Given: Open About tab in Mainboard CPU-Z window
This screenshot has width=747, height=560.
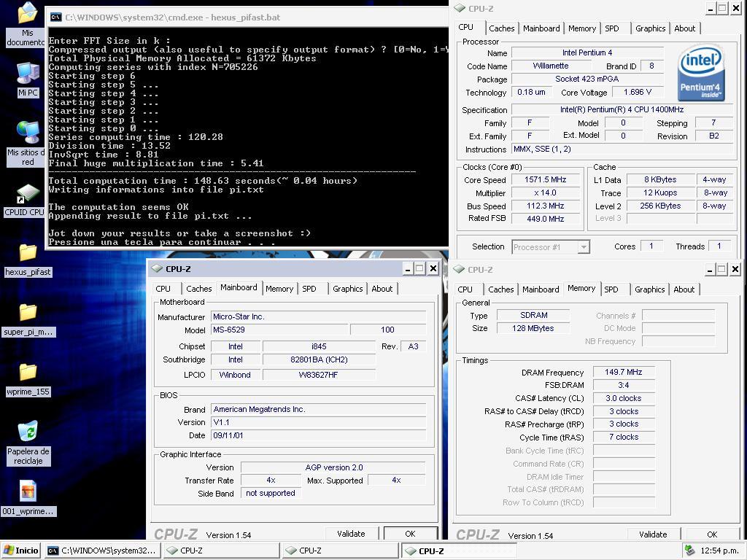Looking at the screenshot, I should [x=382, y=289].
